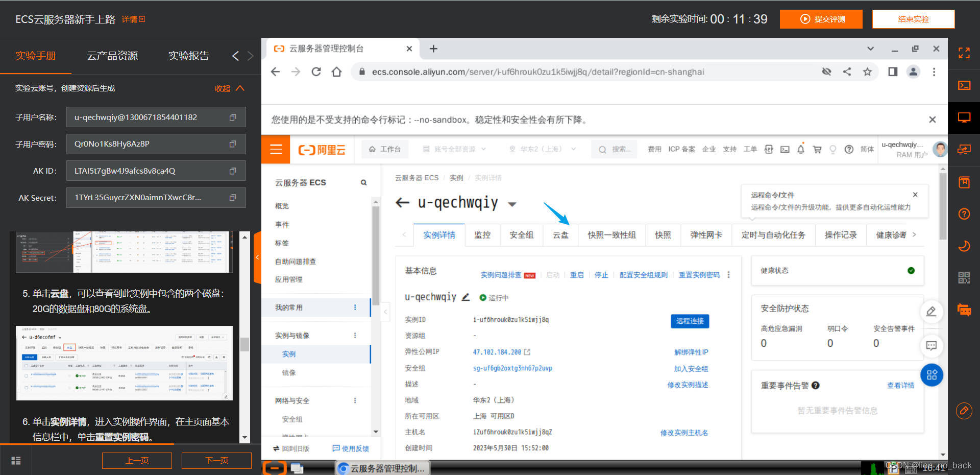Go back with arrow beside u-qechwqiy

403,203
